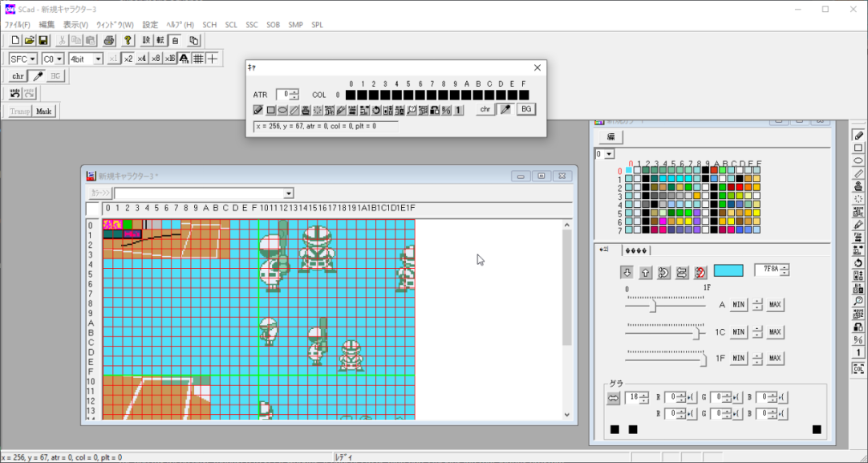This screenshot has height=463, width=868.
Task: Open the C0 dropdown
Action: point(53,59)
